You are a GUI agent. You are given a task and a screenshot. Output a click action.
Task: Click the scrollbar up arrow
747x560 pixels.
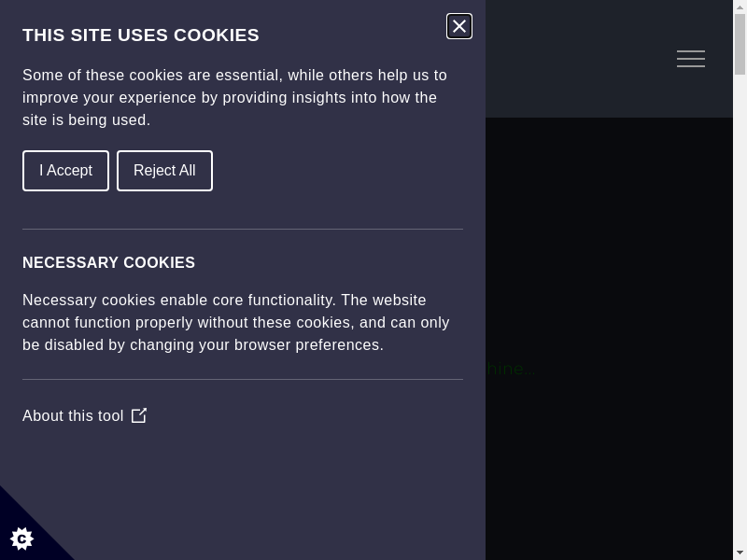coord(740,6)
